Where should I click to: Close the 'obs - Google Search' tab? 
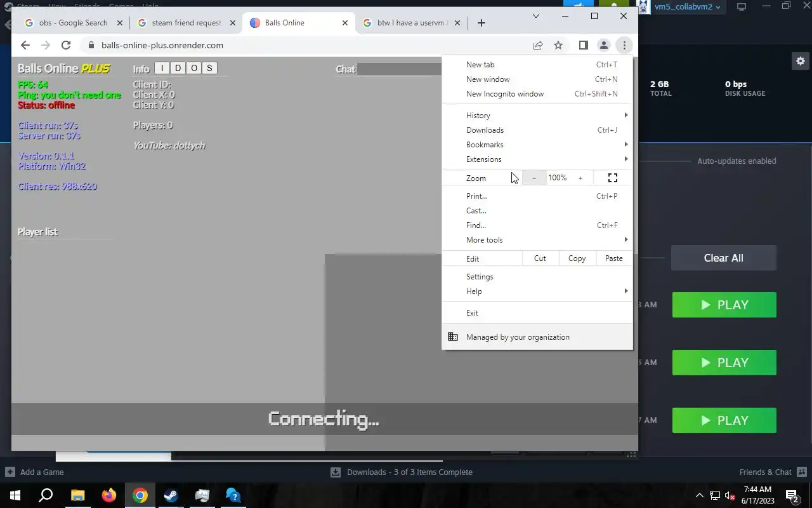[x=119, y=23]
